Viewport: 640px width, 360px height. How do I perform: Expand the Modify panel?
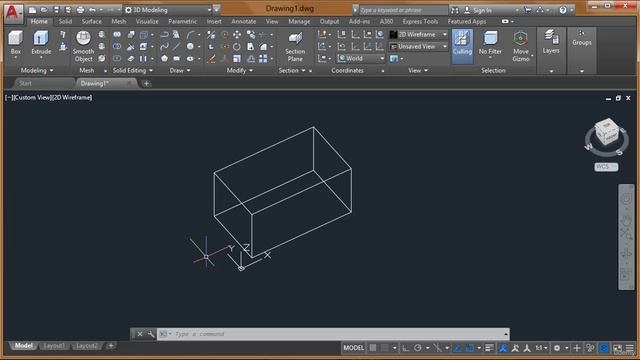point(239,70)
